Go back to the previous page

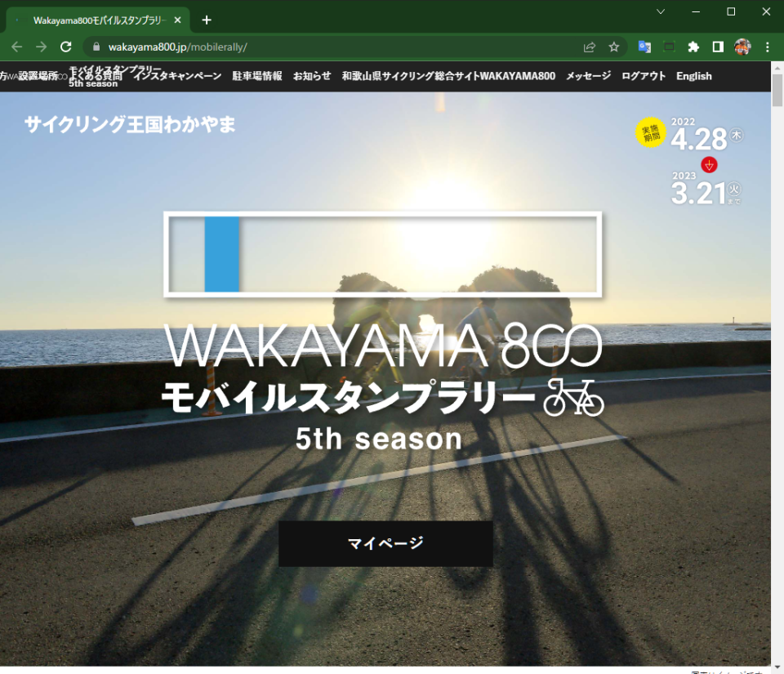point(16,47)
